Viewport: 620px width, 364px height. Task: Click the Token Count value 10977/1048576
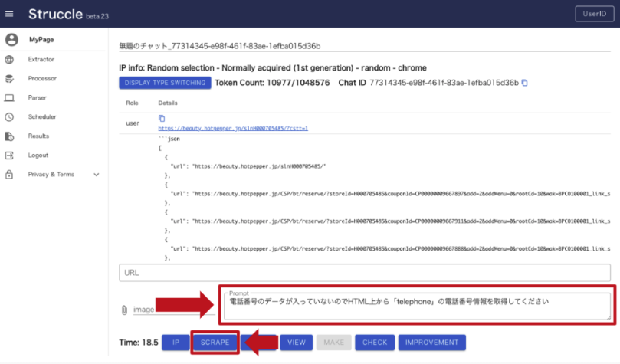[298, 83]
